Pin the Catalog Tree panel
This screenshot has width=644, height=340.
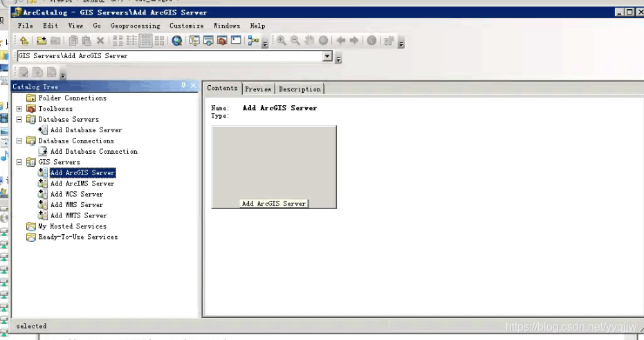point(183,85)
